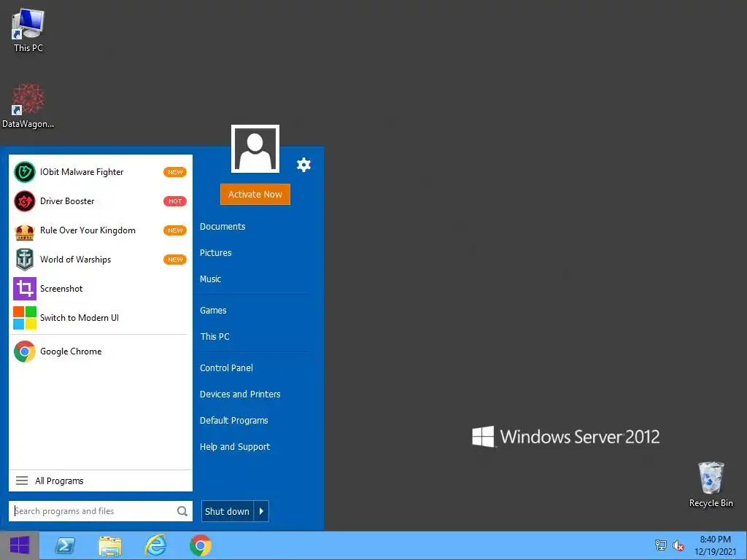Open Rule Over Your Kingdom crown icon
Image resolution: width=747 pixels, height=560 pixels.
24,230
